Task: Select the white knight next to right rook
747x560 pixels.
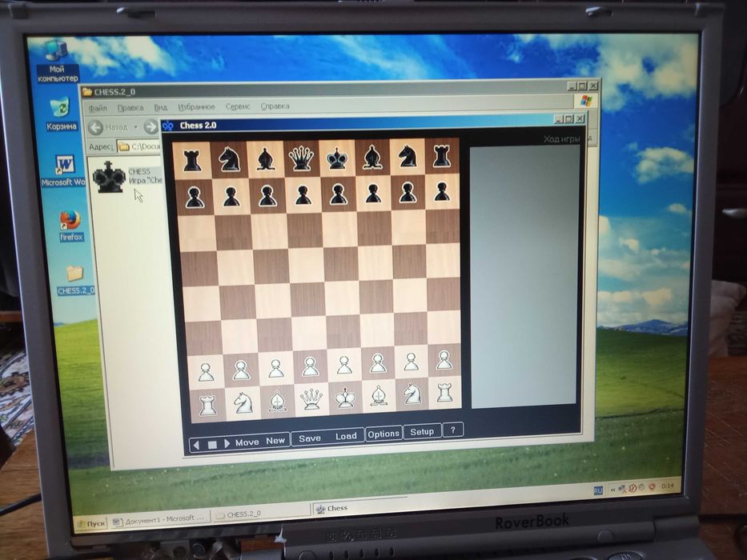Action: tap(412, 394)
